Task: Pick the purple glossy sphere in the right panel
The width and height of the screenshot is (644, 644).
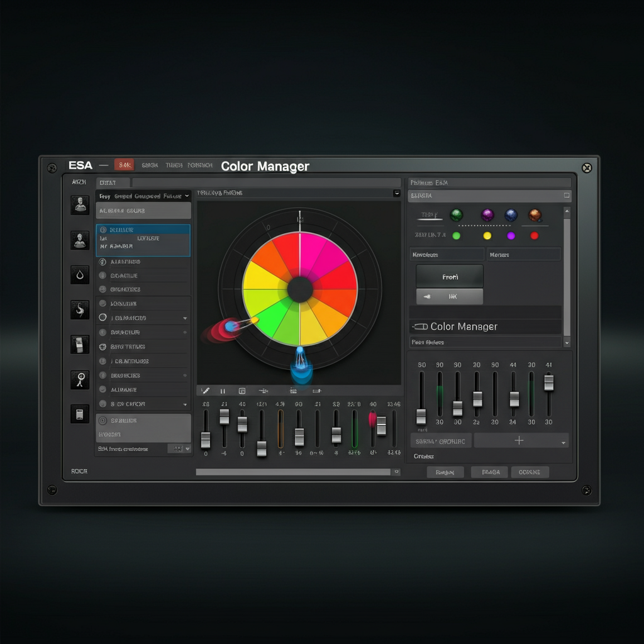Action: coord(487,215)
